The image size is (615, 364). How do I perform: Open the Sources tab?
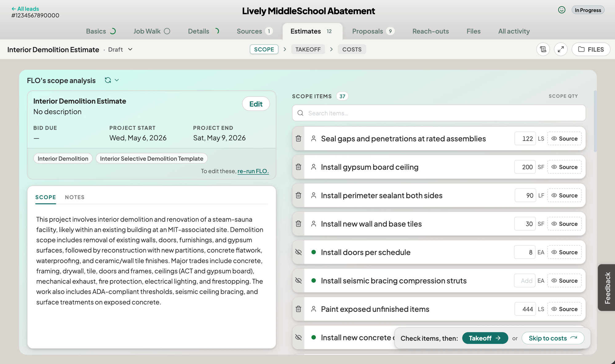point(255,31)
